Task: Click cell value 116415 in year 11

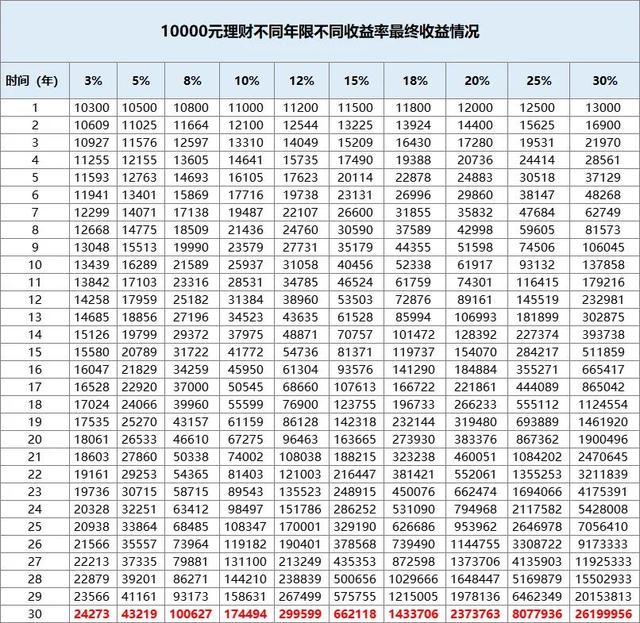Action: 537,283
